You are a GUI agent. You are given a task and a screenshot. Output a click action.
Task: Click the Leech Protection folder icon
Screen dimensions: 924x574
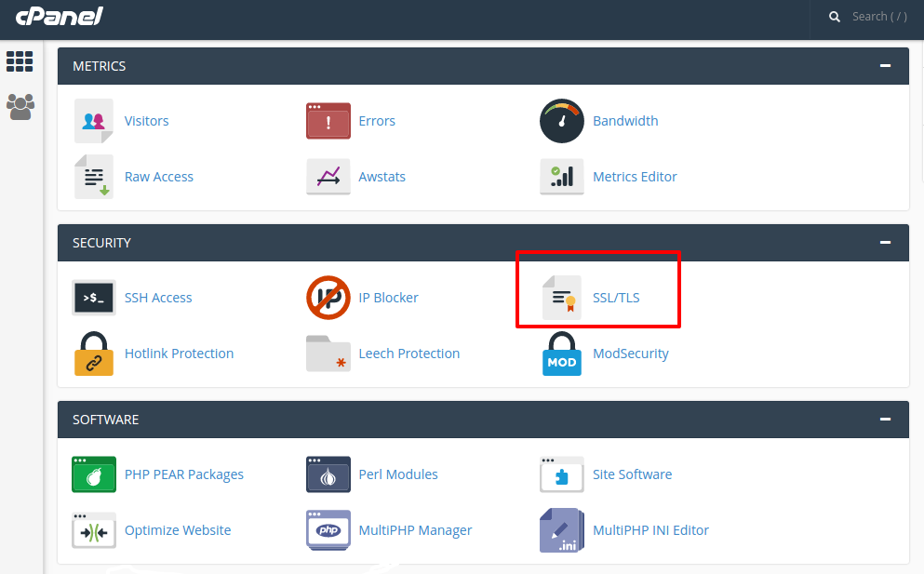click(328, 354)
